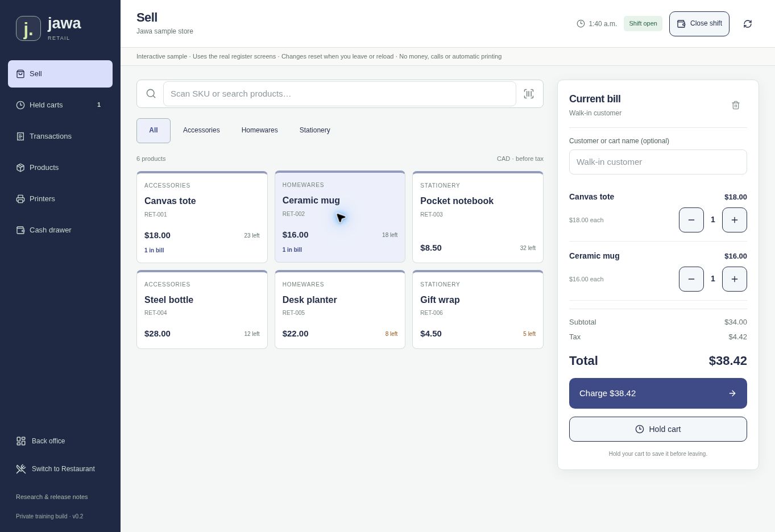The width and height of the screenshot is (775, 532).
Task: Open Research & release notes link
Action: [52, 497]
